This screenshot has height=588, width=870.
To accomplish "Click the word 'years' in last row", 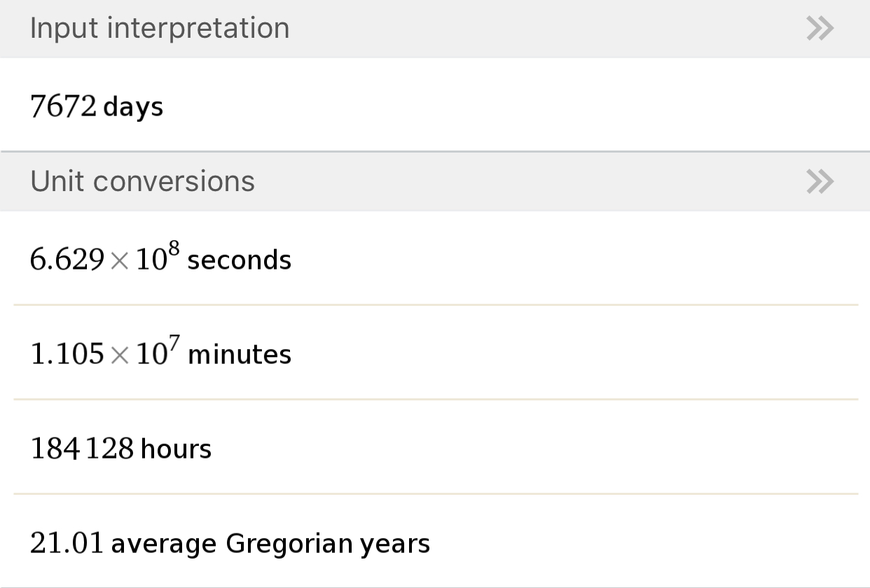I will (x=395, y=544).
